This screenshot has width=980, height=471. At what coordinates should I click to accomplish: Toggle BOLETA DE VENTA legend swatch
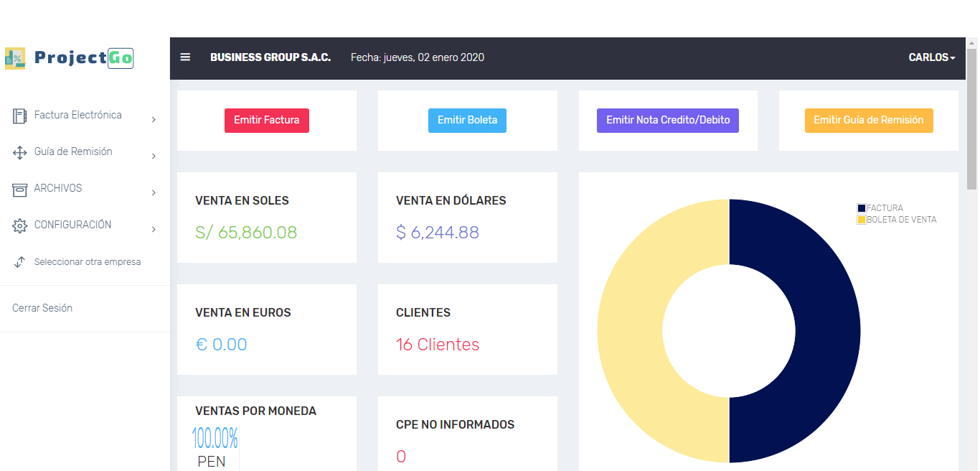pyautogui.click(x=862, y=220)
